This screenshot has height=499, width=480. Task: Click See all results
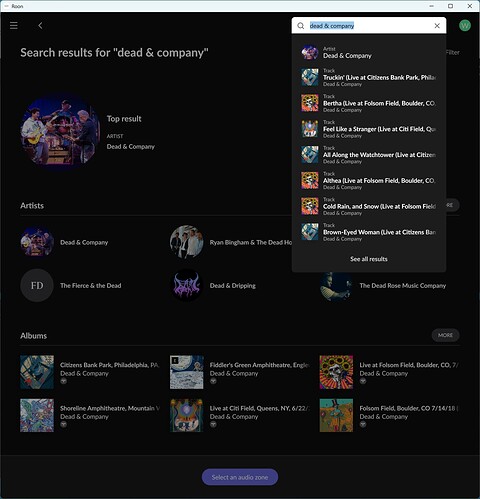[369, 259]
